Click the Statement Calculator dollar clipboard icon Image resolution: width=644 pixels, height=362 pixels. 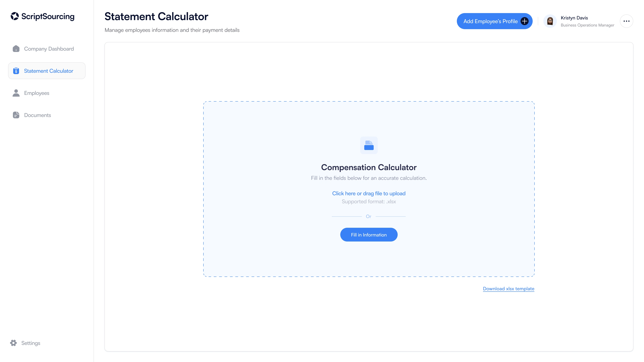[16, 71]
